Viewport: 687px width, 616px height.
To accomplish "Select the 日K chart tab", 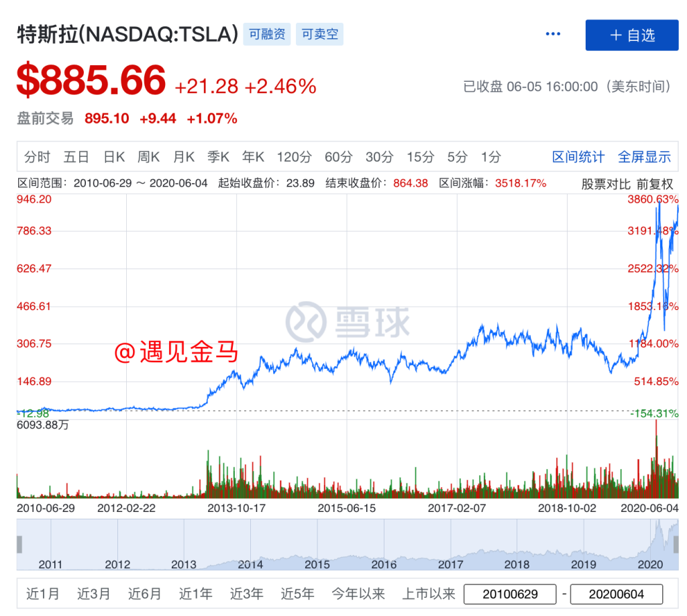I will (x=114, y=157).
